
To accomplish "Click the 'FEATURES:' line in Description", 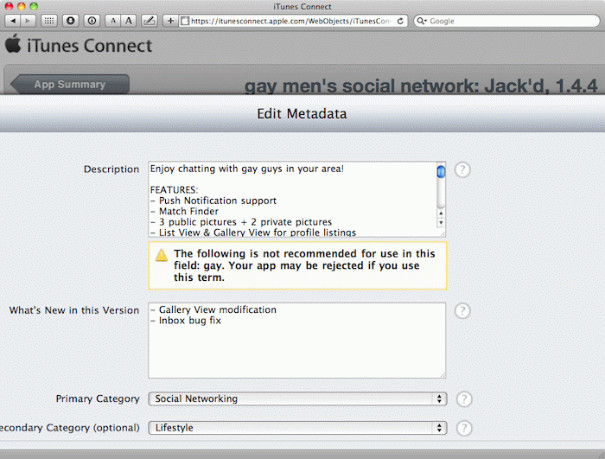I will [174, 190].
